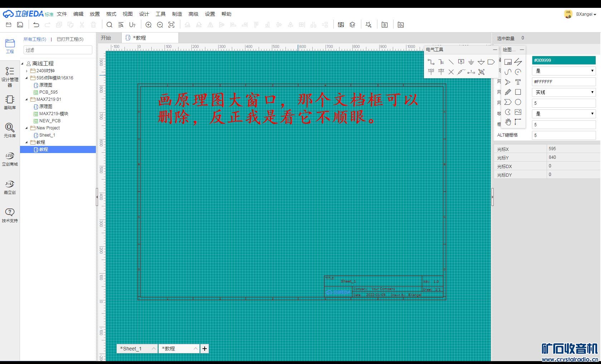This screenshot has height=364, width=601.
Task: Click the Save icon in toolbar
Action: click(x=20, y=25)
